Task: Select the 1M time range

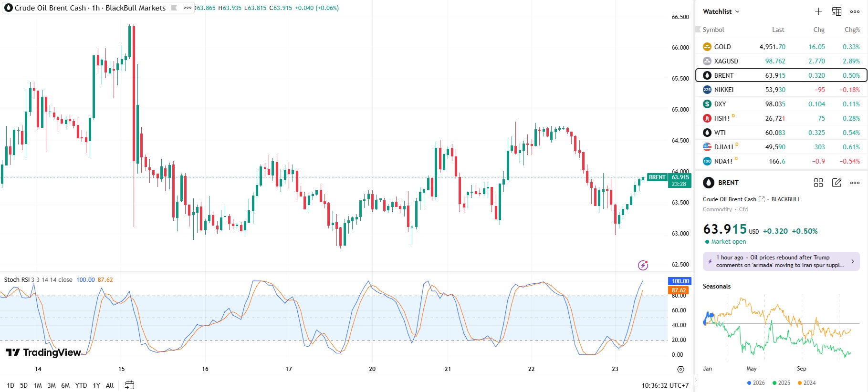Action: pos(37,385)
